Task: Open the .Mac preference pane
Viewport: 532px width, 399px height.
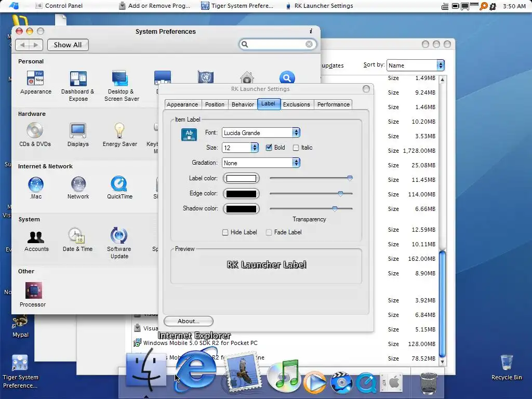Action: 36,188
